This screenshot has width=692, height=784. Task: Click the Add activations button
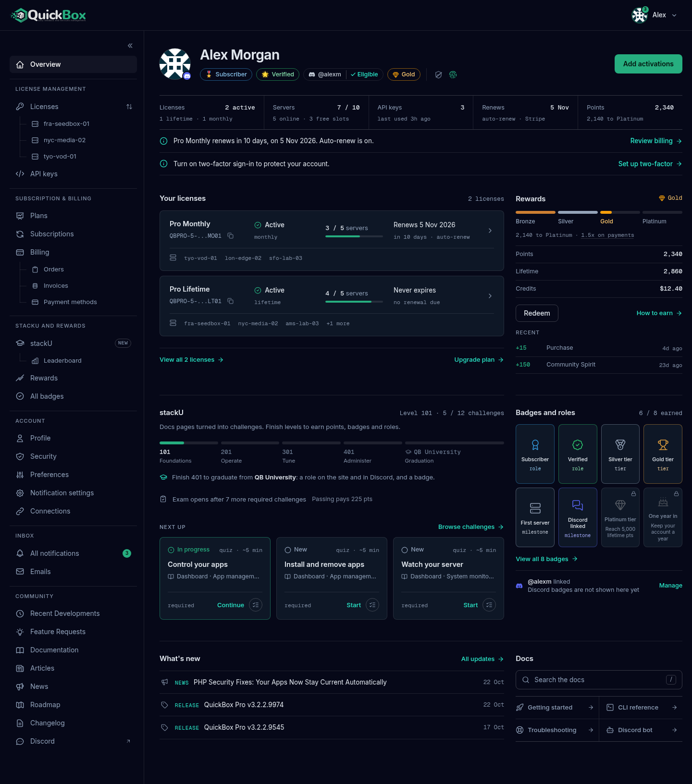click(648, 64)
